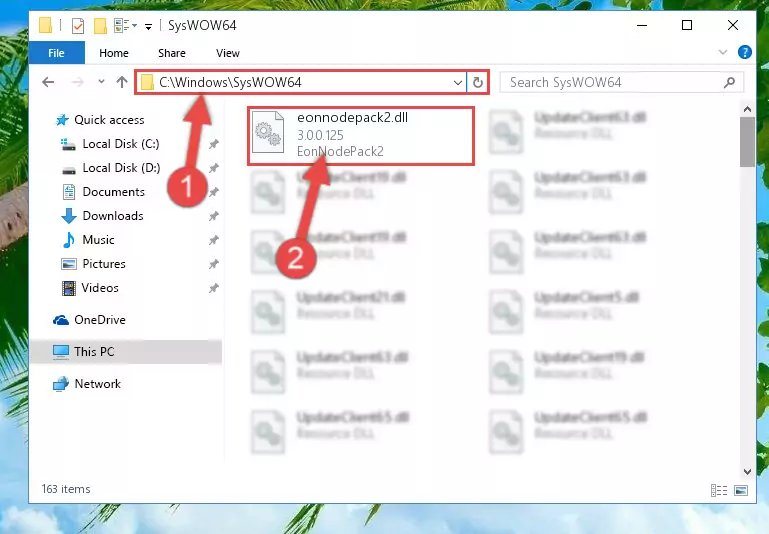Switch to Large icons view layout
This screenshot has width=769, height=534.
tap(741, 490)
